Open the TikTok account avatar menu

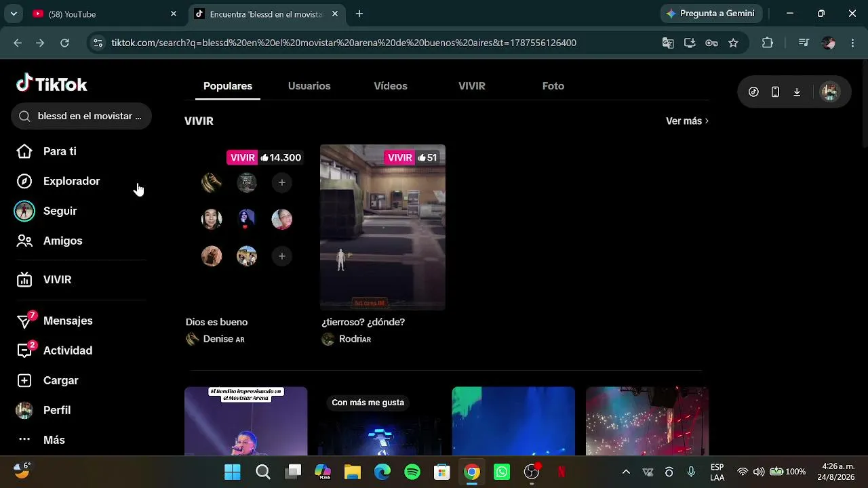(830, 92)
